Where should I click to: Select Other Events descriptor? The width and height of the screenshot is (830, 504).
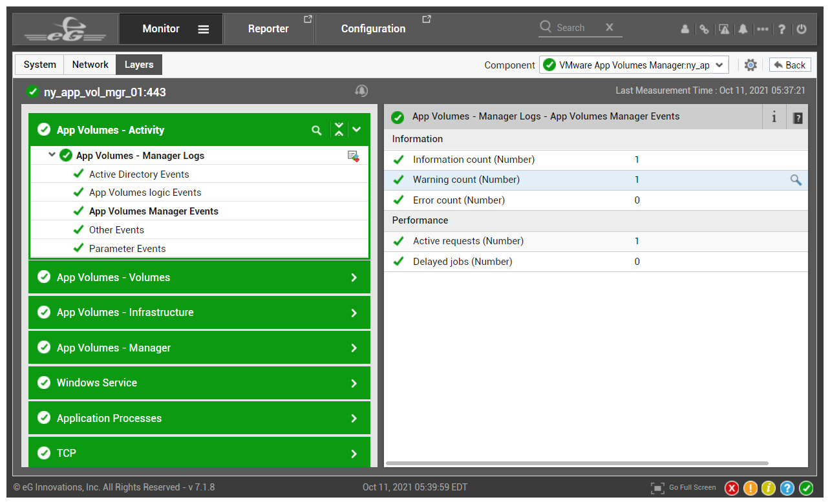(x=116, y=230)
